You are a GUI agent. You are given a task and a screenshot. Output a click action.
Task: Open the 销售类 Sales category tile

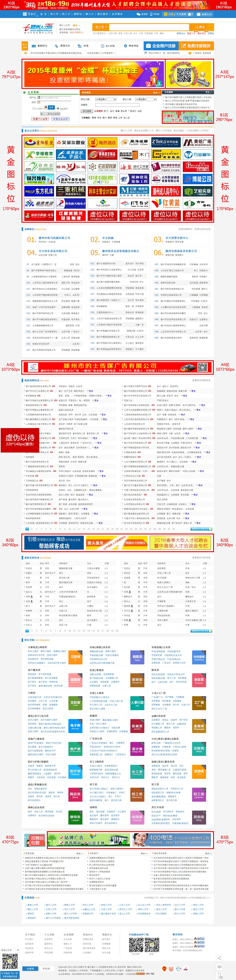pyautogui.click(x=137, y=657)
